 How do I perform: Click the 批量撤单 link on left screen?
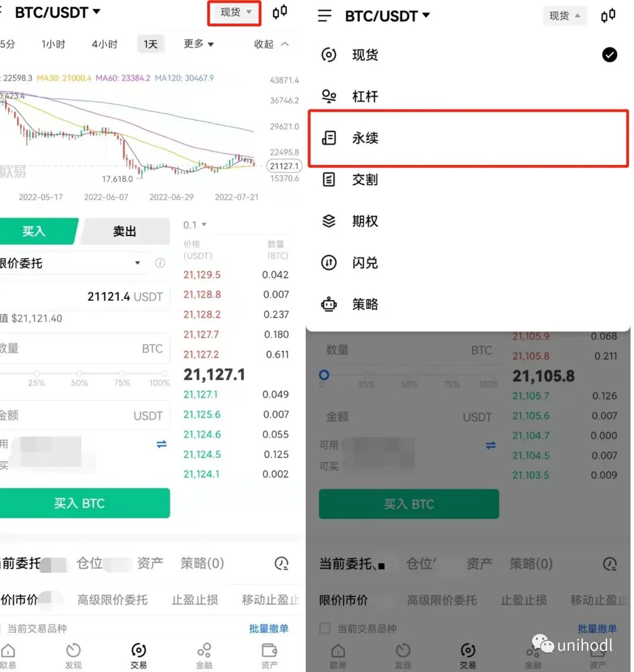pos(269,629)
